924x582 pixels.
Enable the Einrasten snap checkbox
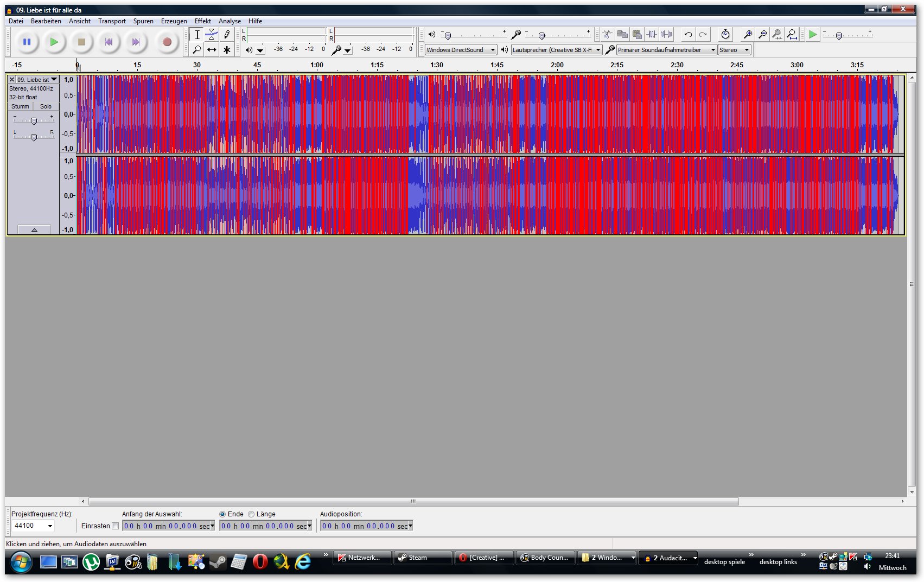115,526
